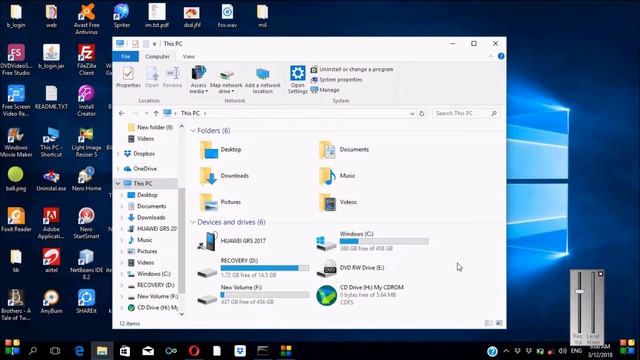Open Task View on taskbar

tap(55, 351)
